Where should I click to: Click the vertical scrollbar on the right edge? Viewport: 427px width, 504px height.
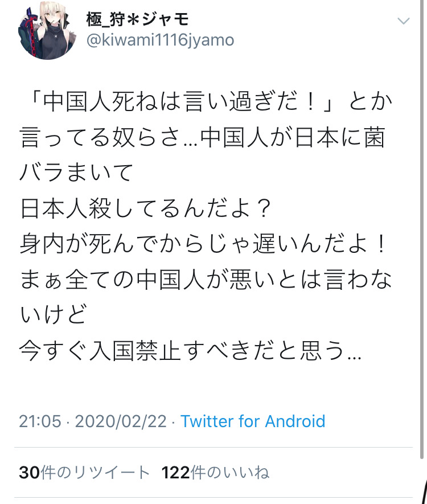[x=422, y=230]
